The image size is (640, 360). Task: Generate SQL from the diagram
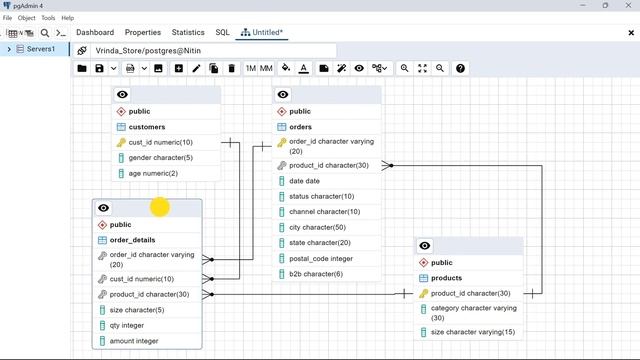pos(130,68)
